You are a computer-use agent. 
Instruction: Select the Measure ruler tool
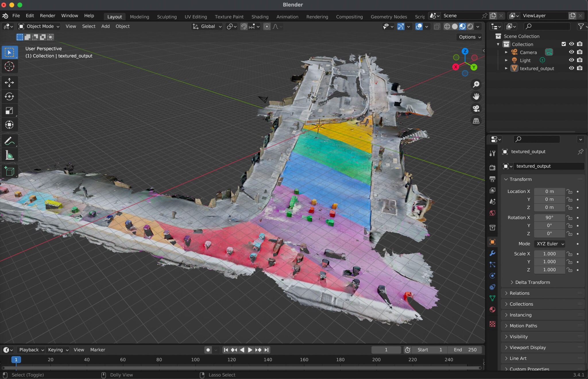pos(9,156)
